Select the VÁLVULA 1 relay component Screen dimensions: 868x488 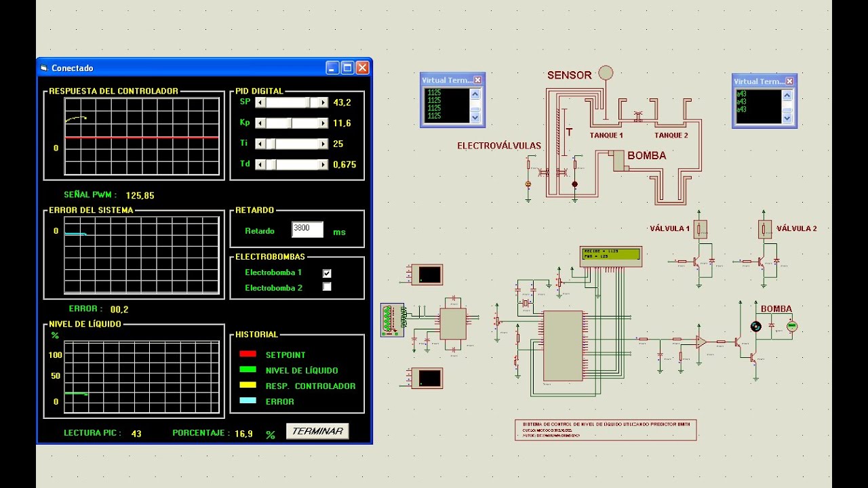tap(701, 229)
